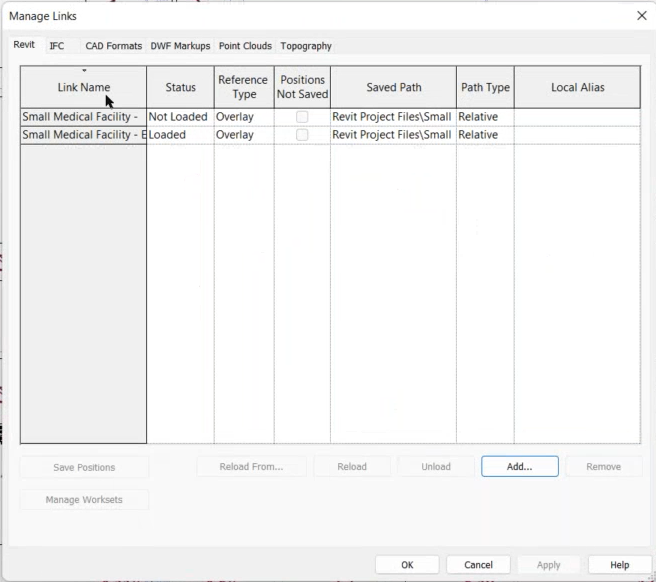Image resolution: width=656 pixels, height=582 pixels.
Task: Sort by the Link Name column header
Action: click(84, 87)
